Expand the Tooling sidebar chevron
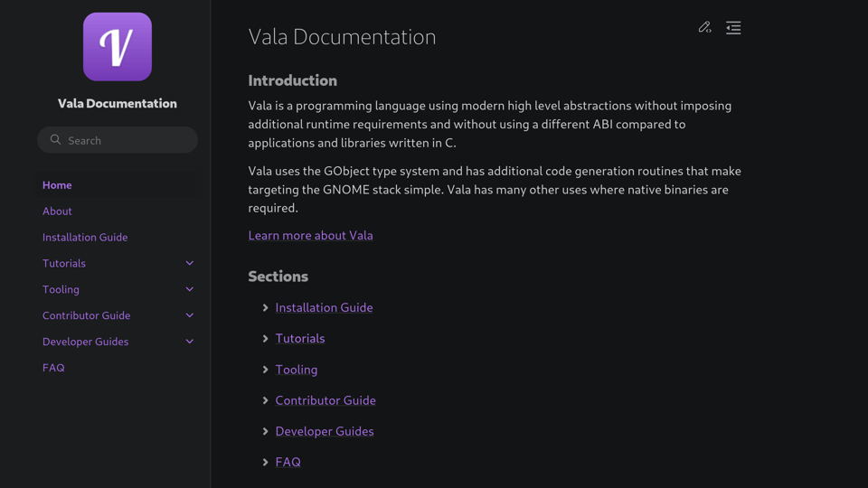868x488 pixels. pos(190,289)
